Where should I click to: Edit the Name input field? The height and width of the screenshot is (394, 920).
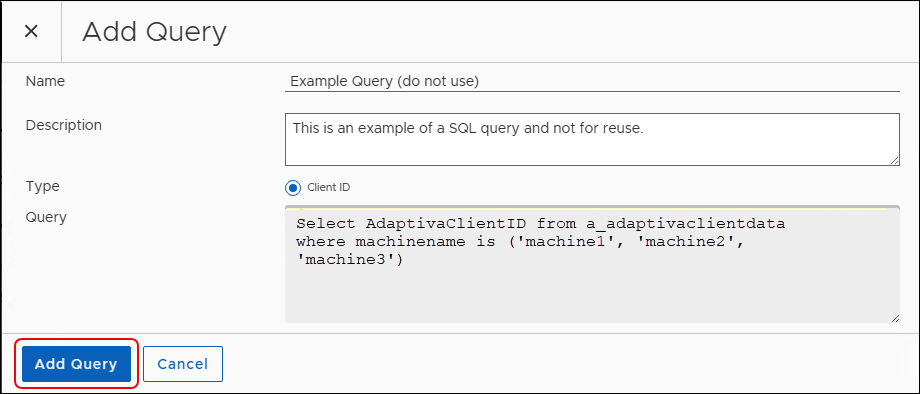(592, 81)
